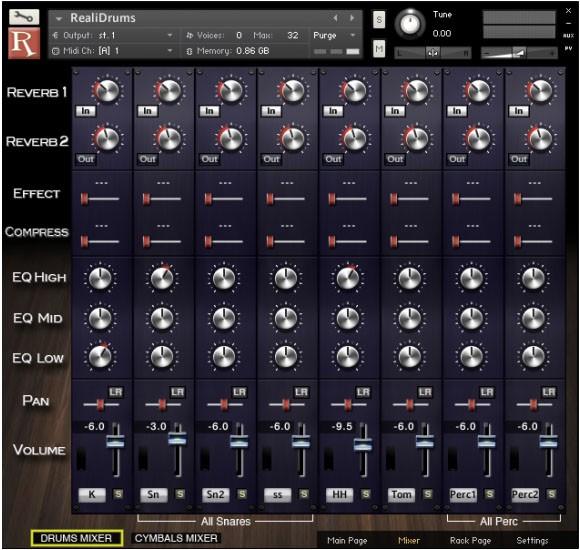The height and width of the screenshot is (550, 580).
Task: Click the Max voices value 32
Action: [x=293, y=35]
